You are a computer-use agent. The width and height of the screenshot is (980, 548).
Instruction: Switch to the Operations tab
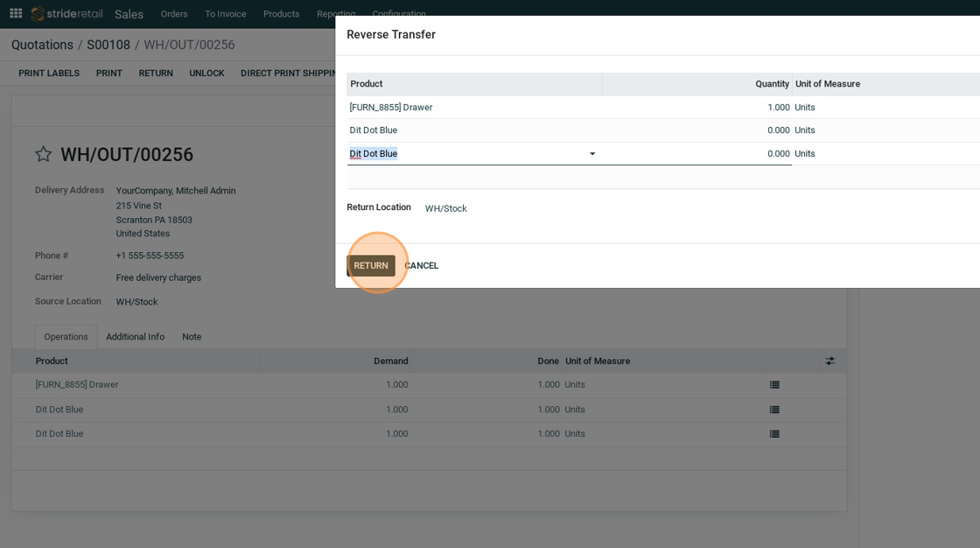66,336
